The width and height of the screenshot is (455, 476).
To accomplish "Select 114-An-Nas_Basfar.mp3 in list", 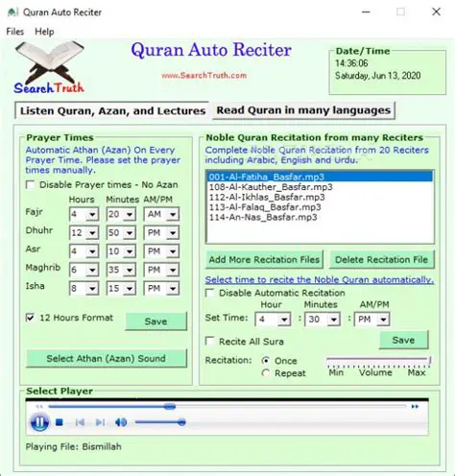I will [x=320, y=217].
